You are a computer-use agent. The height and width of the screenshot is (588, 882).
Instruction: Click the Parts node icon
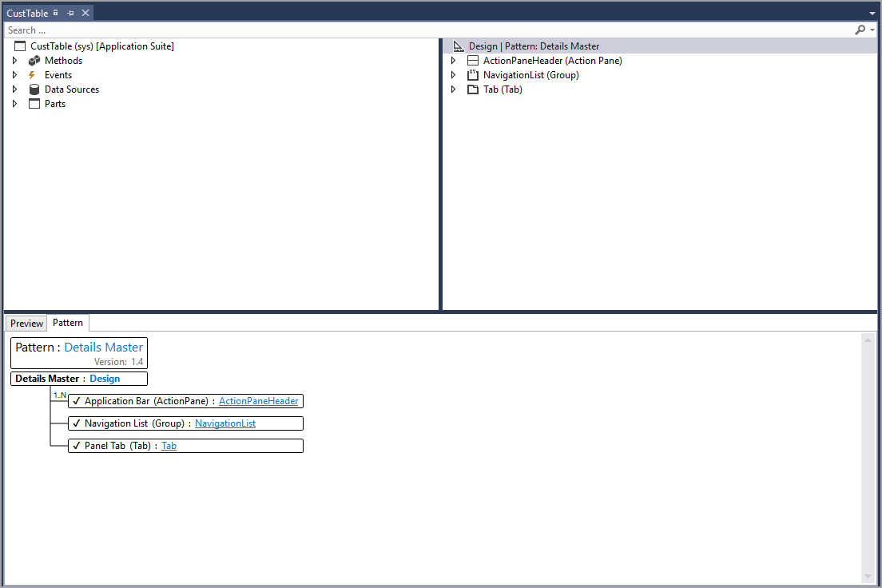click(x=33, y=103)
